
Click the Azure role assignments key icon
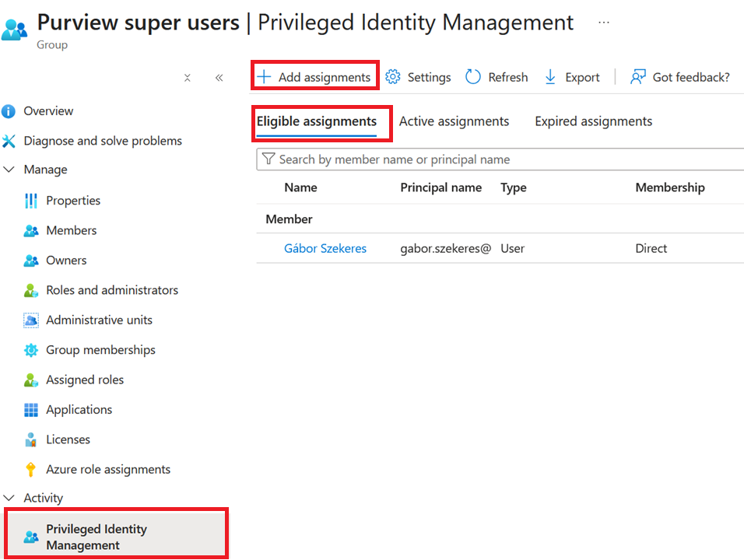pos(31,470)
